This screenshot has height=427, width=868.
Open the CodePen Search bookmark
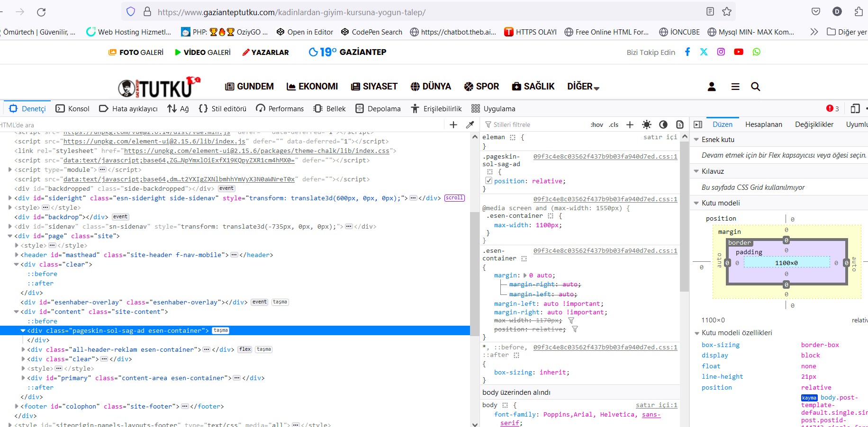point(371,32)
